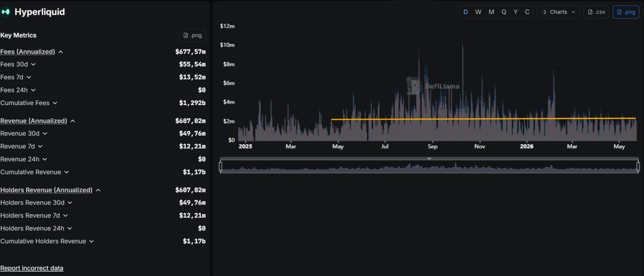Click the $55,54m fees 30d value
The height and width of the screenshot is (276, 644).
192,64
